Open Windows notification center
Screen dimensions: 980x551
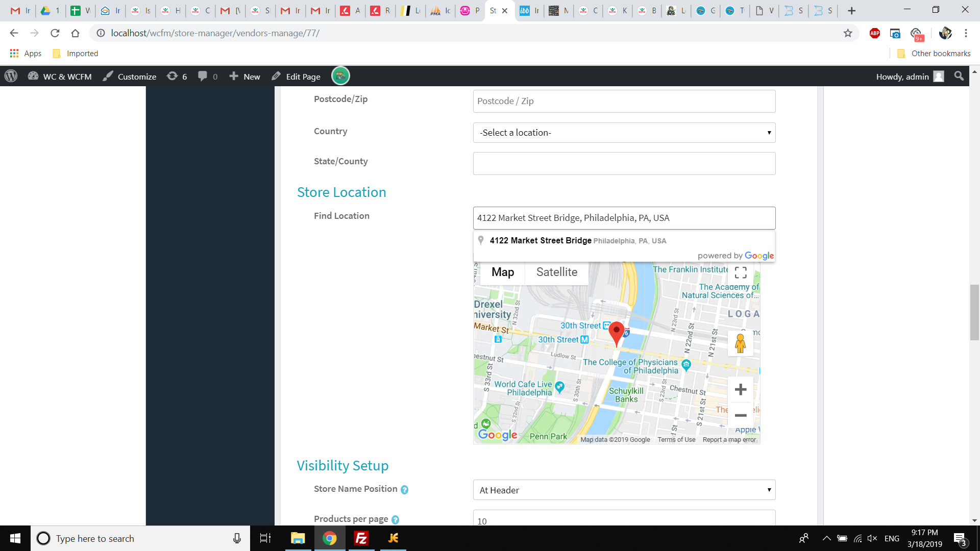[960, 539]
